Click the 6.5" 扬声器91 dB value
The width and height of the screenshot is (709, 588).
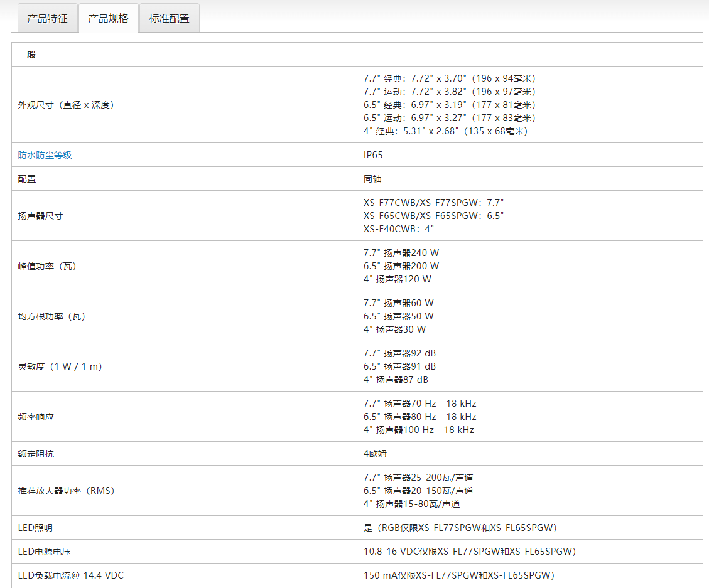tap(400, 366)
